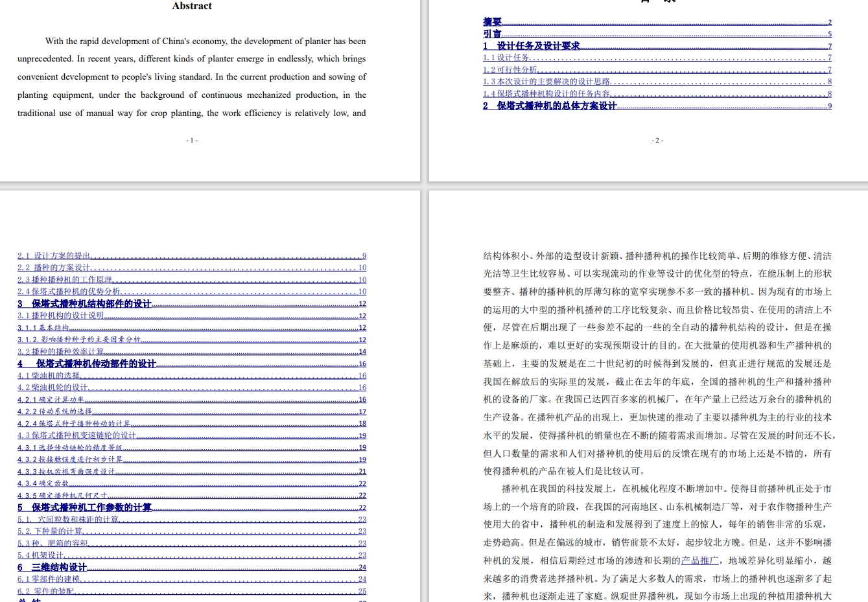The image size is (868, 602).
Task: Click the page number "- 1 -" footer
Action: (x=192, y=140)
